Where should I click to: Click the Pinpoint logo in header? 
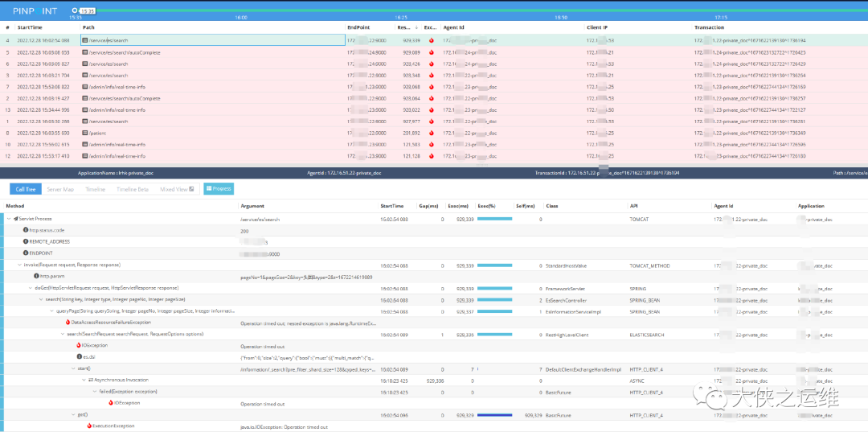(x=35, y=10)
